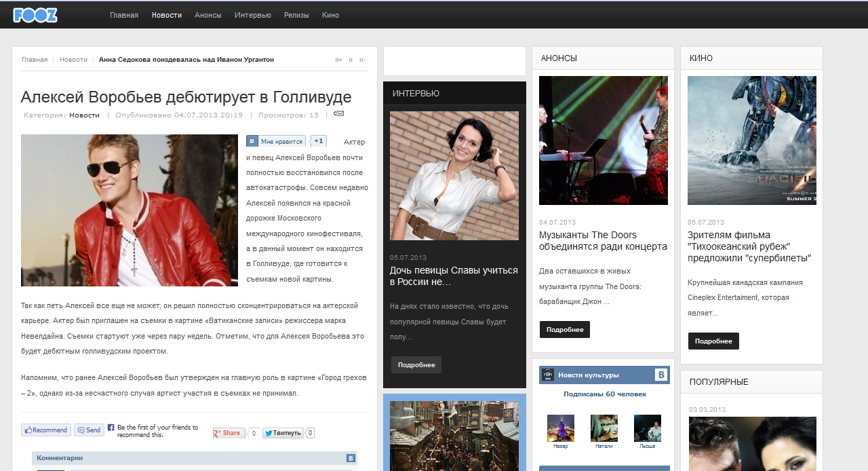Open Новости культуры group avatar icon
868x471 pixels.
pyautogui.click(x=548, y=375)
